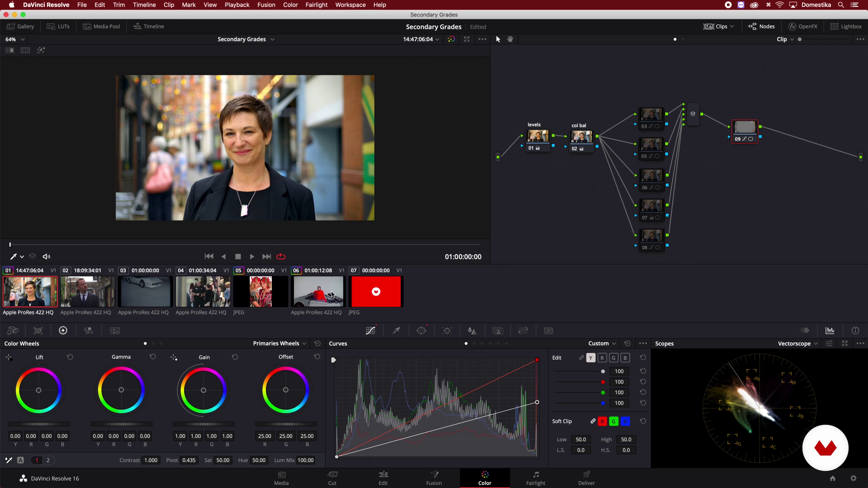Toggle OpenFX panel
The height and width of the screenshot is (488, 868).
[x=803, y=26]
